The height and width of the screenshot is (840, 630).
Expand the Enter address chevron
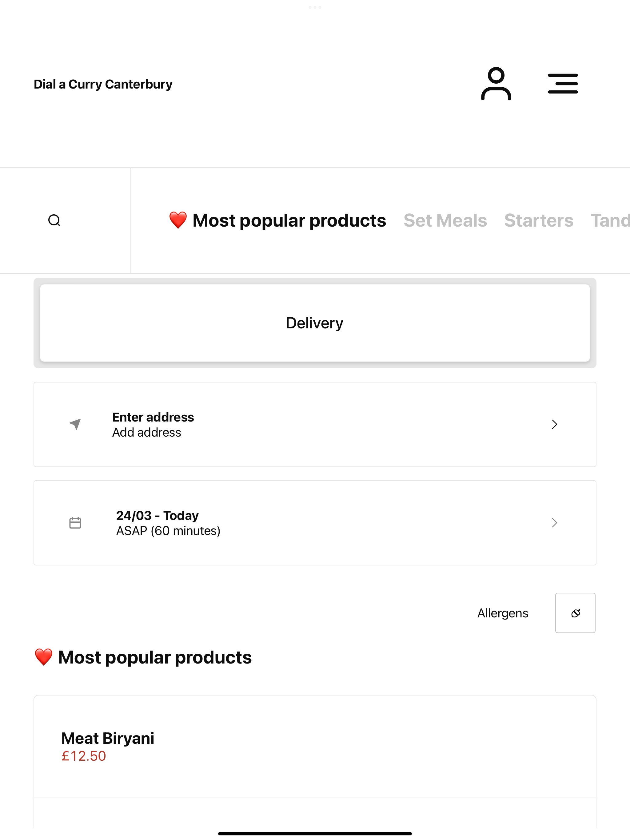point(554,424)
